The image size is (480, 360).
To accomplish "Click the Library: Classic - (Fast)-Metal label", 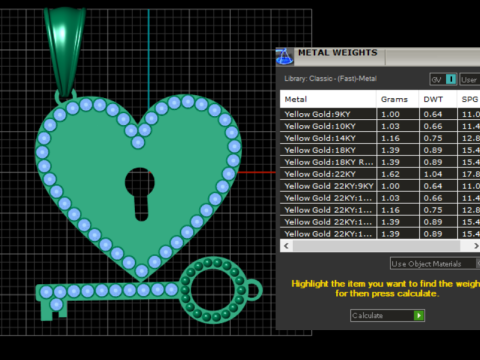I will (x=330, y=79).
